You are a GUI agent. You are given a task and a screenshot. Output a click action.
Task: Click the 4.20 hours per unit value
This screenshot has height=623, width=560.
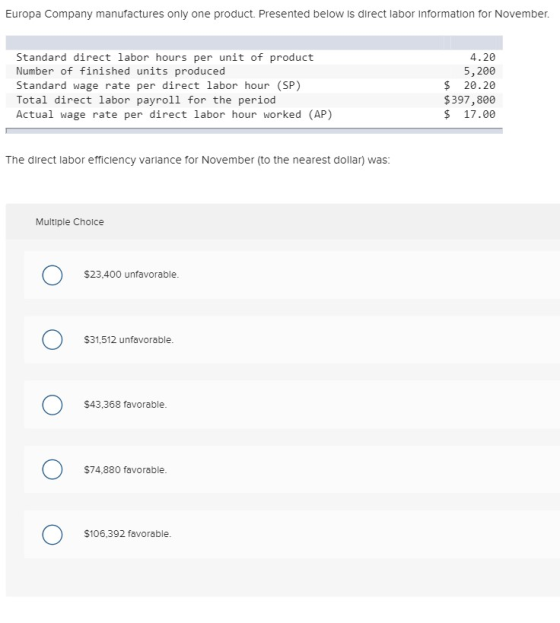click(x=482, y=57)
